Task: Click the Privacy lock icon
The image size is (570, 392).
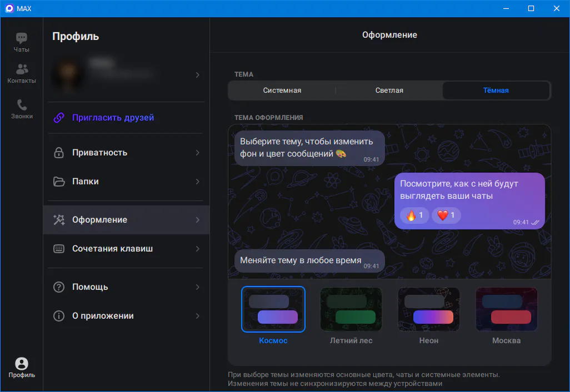Action: 59,153
